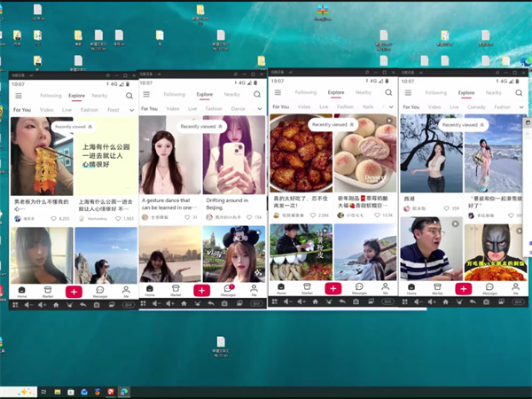The height and width of the screenshot is (399, 532).
Task: Like the fried chicken post with 2,086 likes
Action: coord(313,215)
